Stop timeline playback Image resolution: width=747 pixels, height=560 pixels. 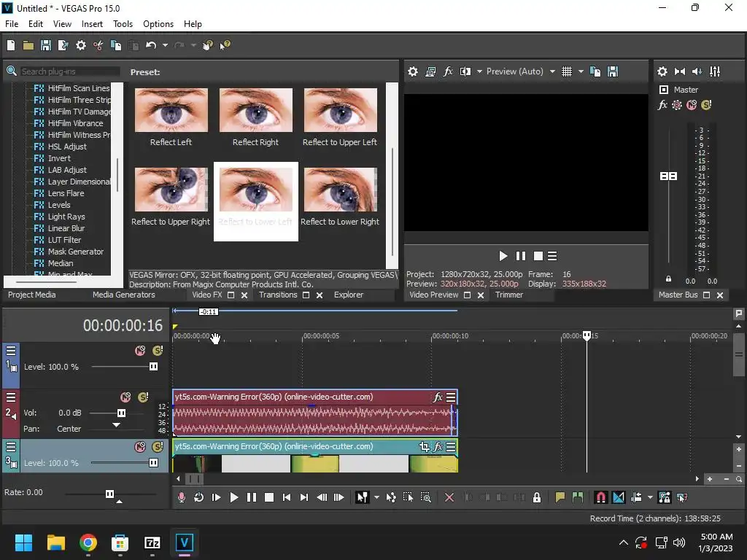pos(268,497)
